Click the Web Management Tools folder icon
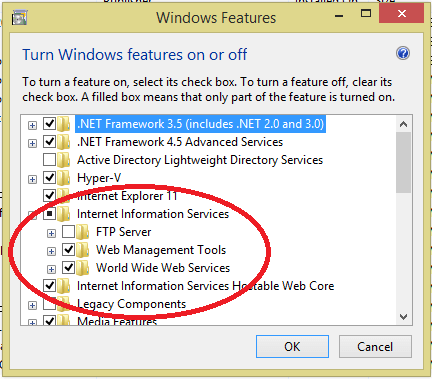Screen dimensions: 432x379 (x=82, y=250)
